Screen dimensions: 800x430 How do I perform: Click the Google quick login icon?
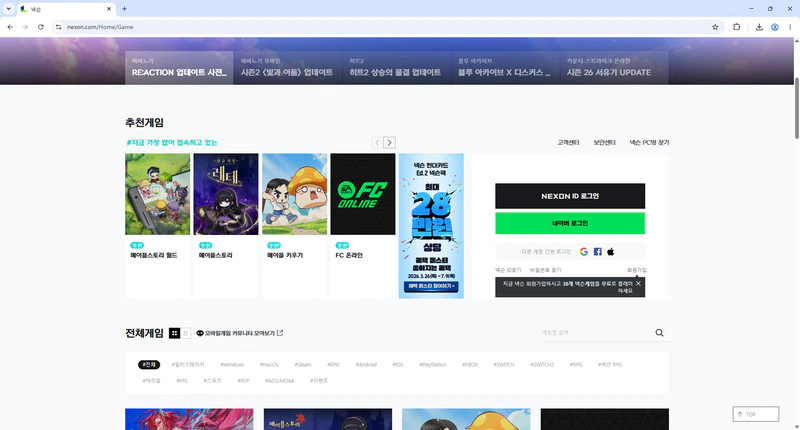click(584, 251)
